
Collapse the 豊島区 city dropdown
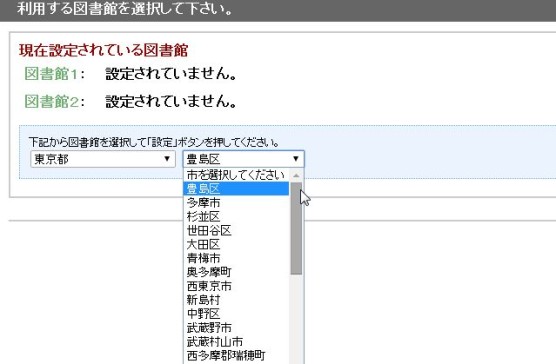click(244, 159)
